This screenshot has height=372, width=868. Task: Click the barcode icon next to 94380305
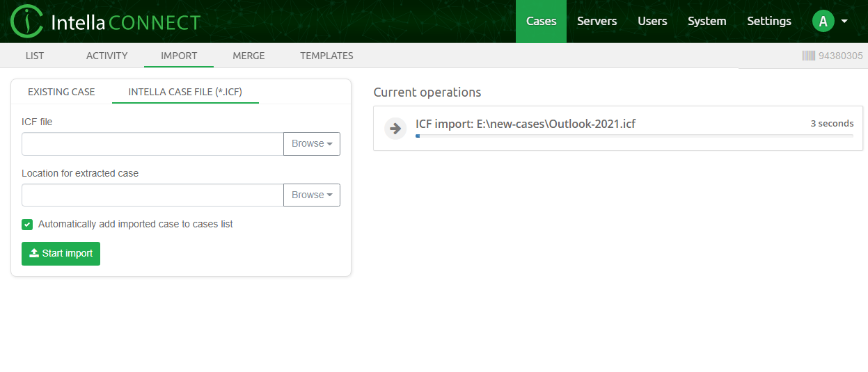(808, 56)
